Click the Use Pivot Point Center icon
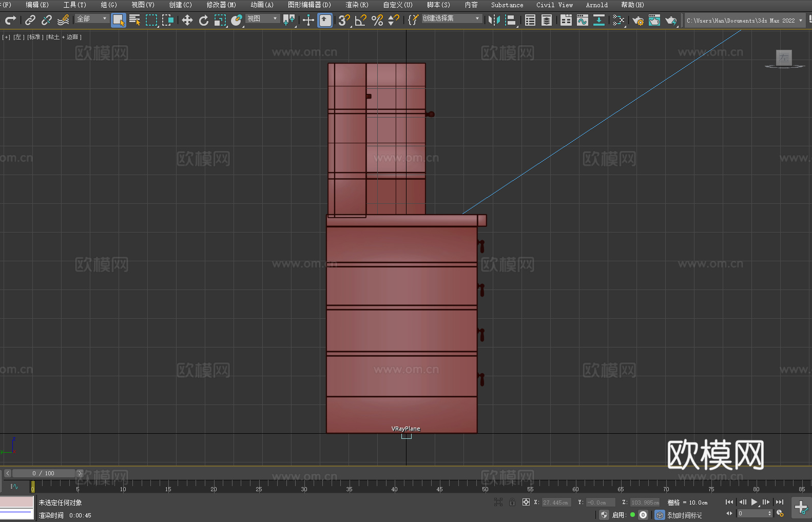 point(289,20)
